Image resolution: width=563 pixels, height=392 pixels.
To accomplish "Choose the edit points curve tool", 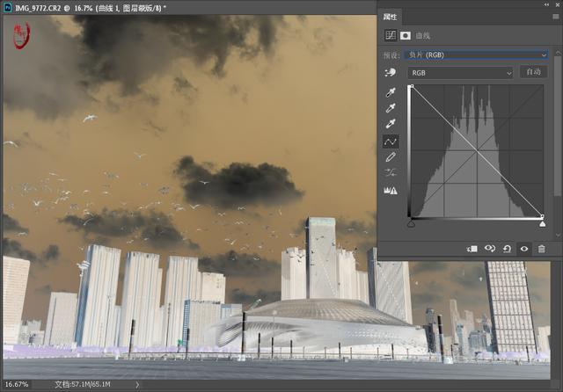I will [x=391, y=141].
